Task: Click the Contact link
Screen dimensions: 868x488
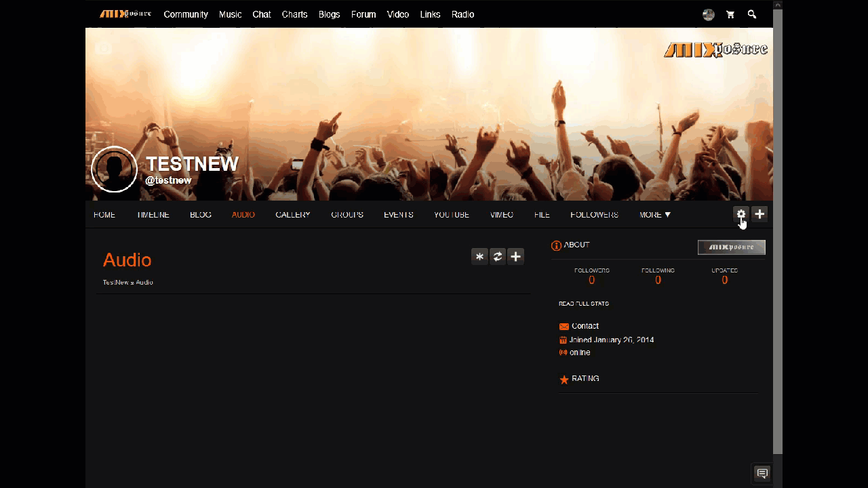Action: tap(585, 326)
